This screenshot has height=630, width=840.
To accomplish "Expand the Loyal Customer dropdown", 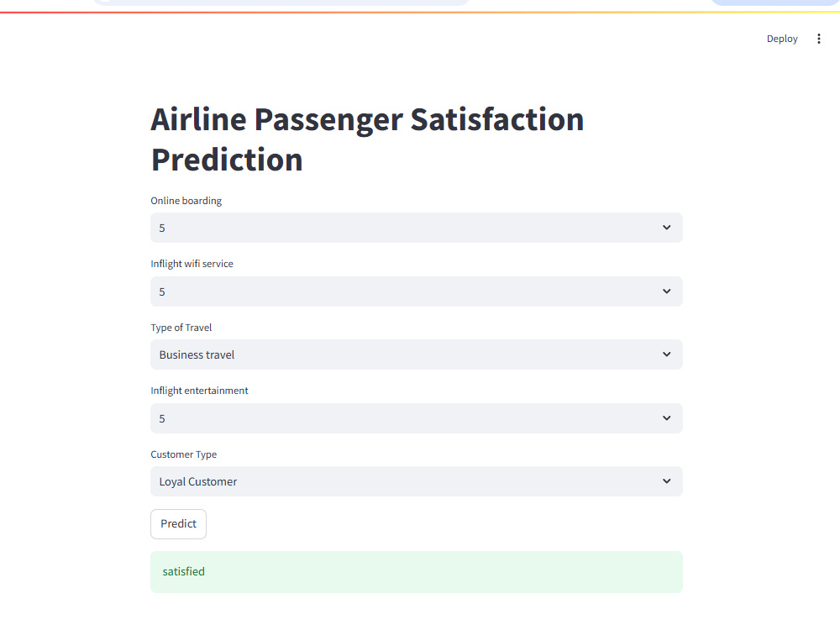I will [417, 481].
